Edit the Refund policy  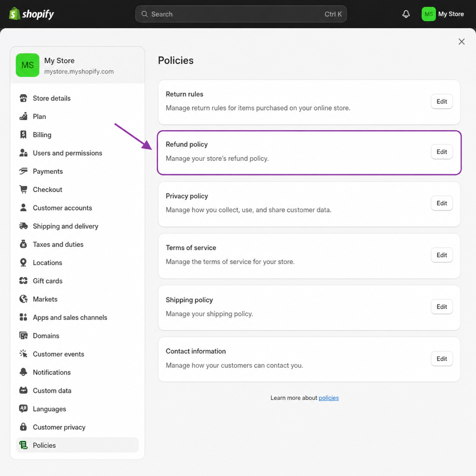point(442,152)
